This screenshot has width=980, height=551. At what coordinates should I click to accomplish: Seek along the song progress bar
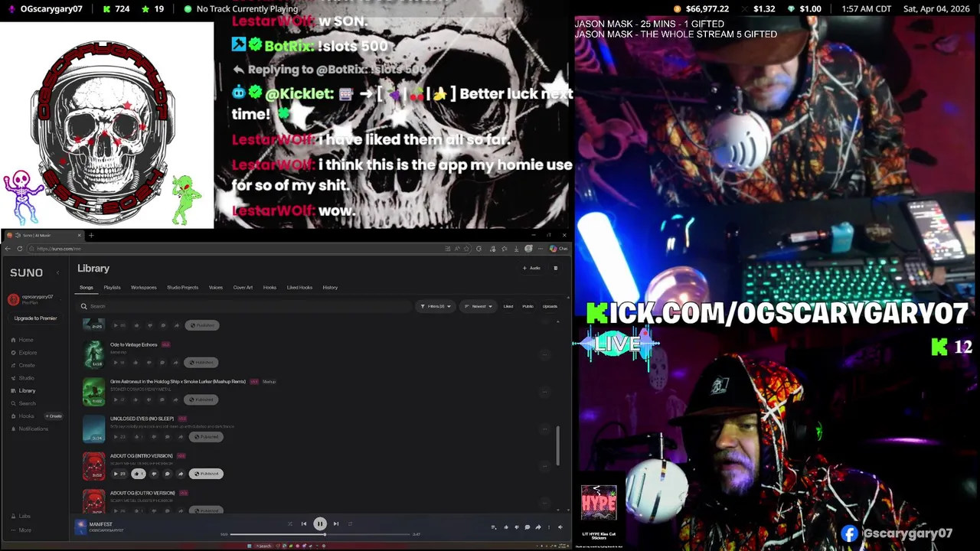[x=320, y=534]
